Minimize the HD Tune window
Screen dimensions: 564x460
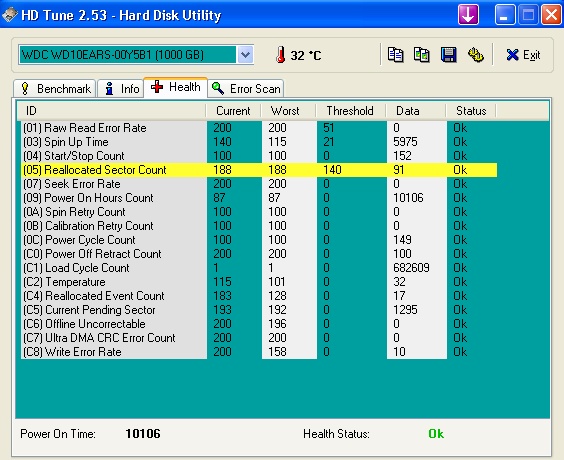tap(505, 15)
